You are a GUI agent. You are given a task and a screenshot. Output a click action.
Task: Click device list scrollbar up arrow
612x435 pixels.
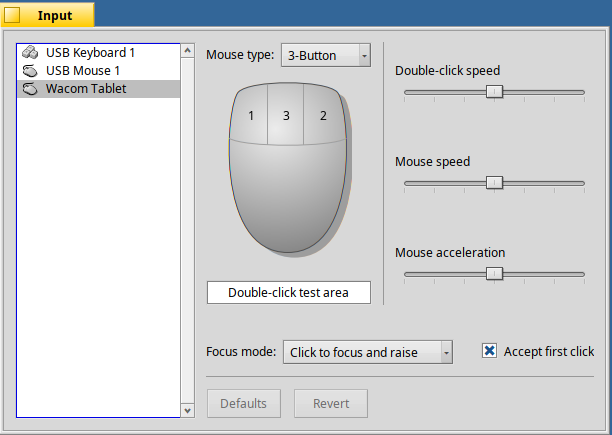pyautogui.click(x=188, y=51)
